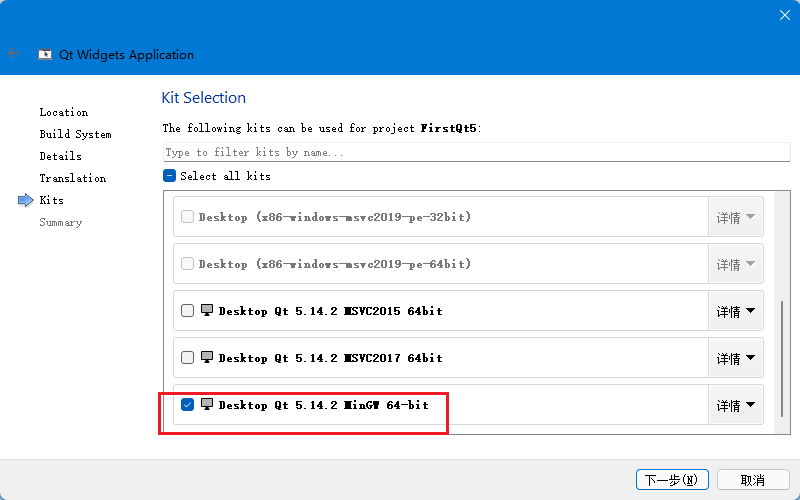This screenshot has width=800, height=500.
Task: Click the Qt Widgets Application window icon
Action: coord(45,55)
